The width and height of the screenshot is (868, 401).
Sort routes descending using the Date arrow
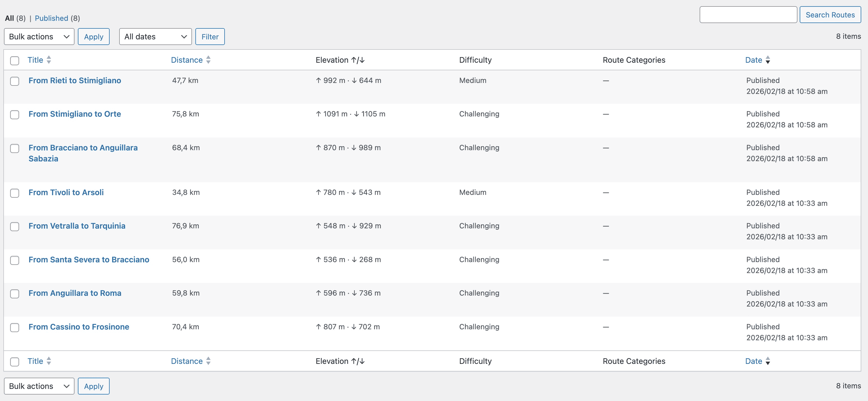pos(768,60)
